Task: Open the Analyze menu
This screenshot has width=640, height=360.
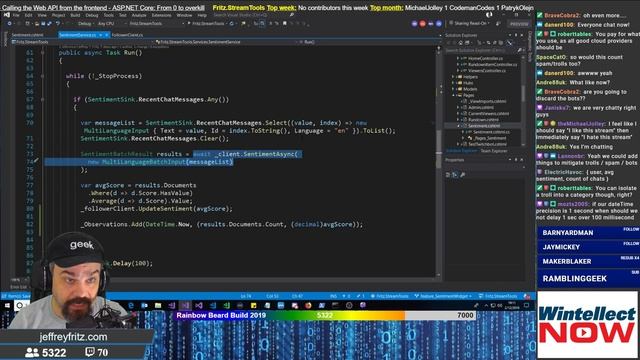Action: 139,15
